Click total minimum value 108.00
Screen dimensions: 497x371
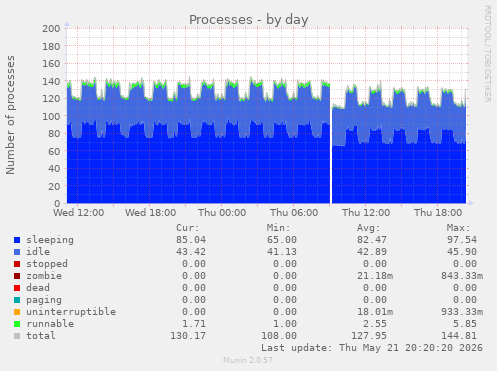[279, 336]
